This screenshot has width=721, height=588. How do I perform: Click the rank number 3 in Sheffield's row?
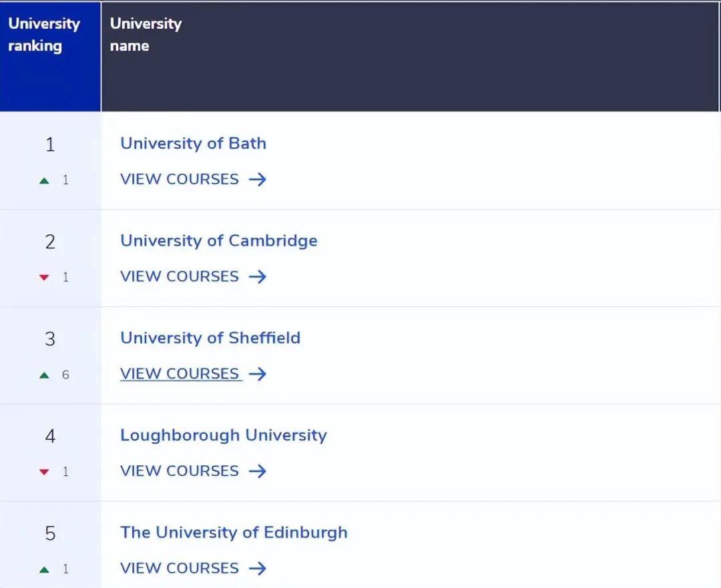(x=50, y=338)
